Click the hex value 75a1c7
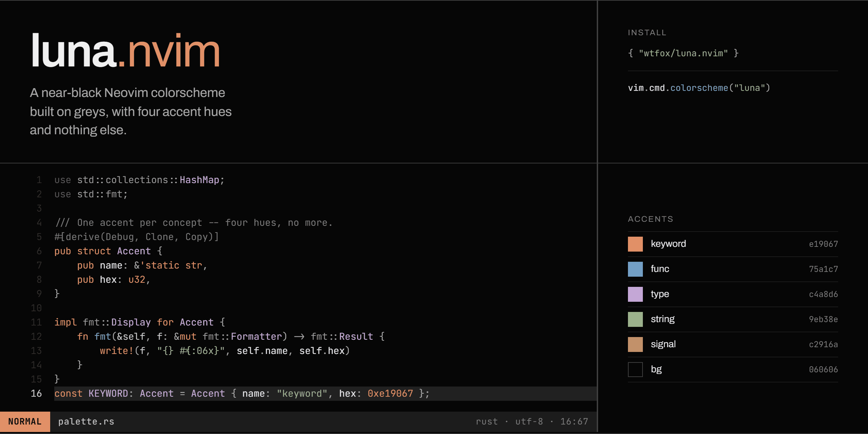This screenshot has width=868, height=434. (823, 269)
